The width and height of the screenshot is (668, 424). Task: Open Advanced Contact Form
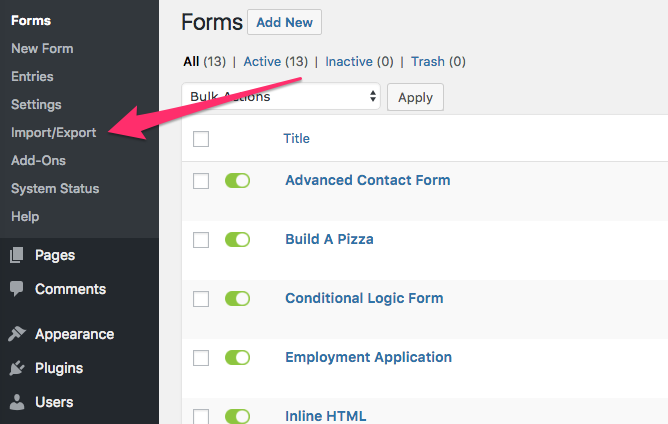(368, 180)
